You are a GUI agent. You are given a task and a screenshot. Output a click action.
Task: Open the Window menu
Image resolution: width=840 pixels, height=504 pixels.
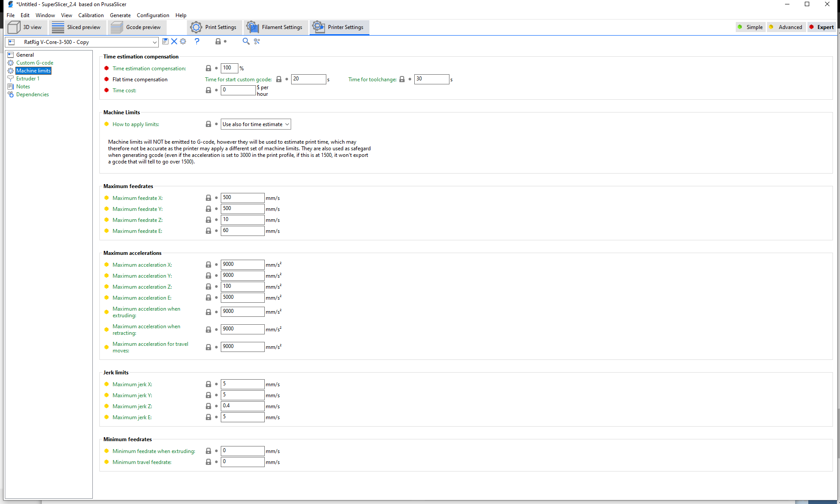pos(45,15)
